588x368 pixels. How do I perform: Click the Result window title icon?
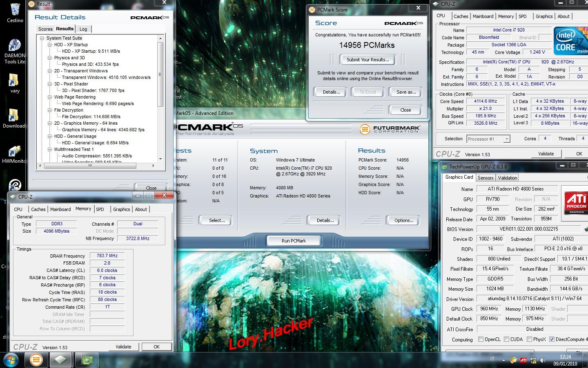coord(32,4)
